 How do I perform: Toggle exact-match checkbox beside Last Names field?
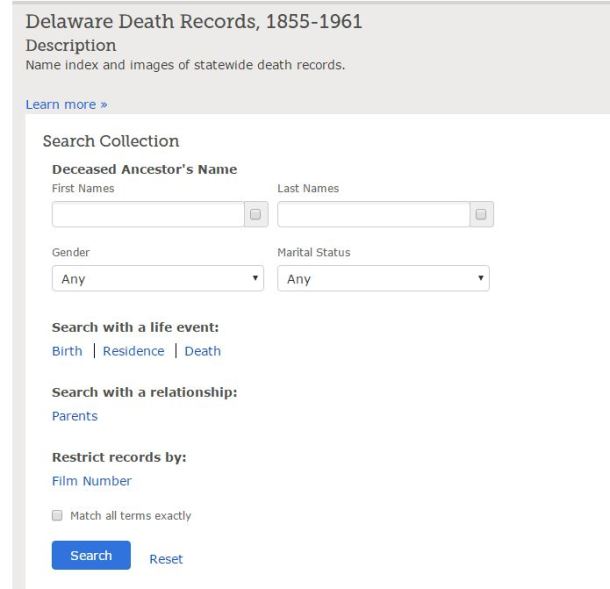[481, 214]
